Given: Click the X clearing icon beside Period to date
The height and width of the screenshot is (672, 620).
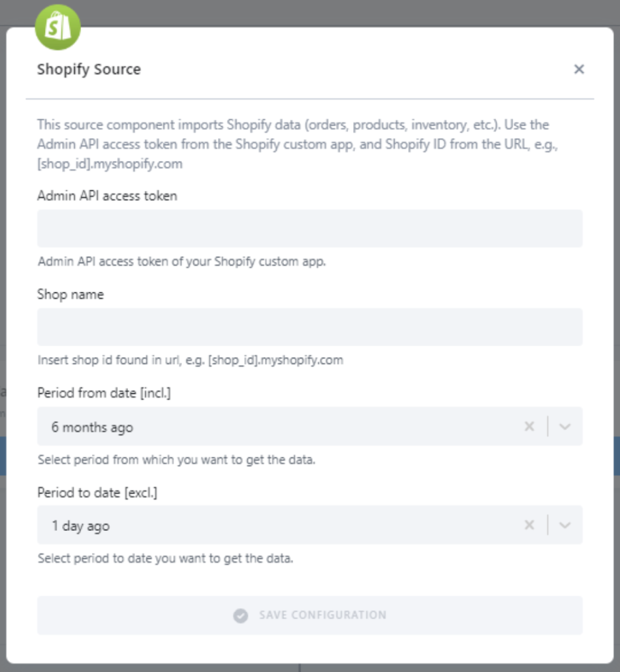Looking at the screenshot, I should click(x=530, y=525).
